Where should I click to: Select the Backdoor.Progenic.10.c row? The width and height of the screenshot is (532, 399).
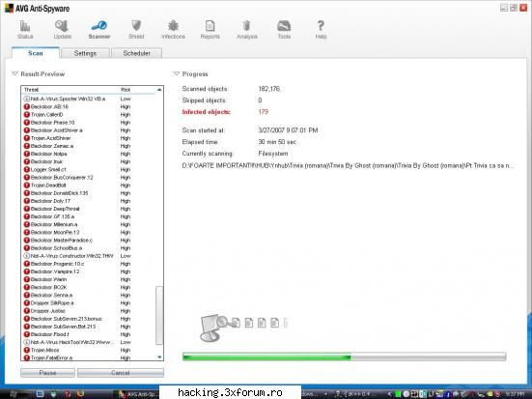tap(89, 264)
